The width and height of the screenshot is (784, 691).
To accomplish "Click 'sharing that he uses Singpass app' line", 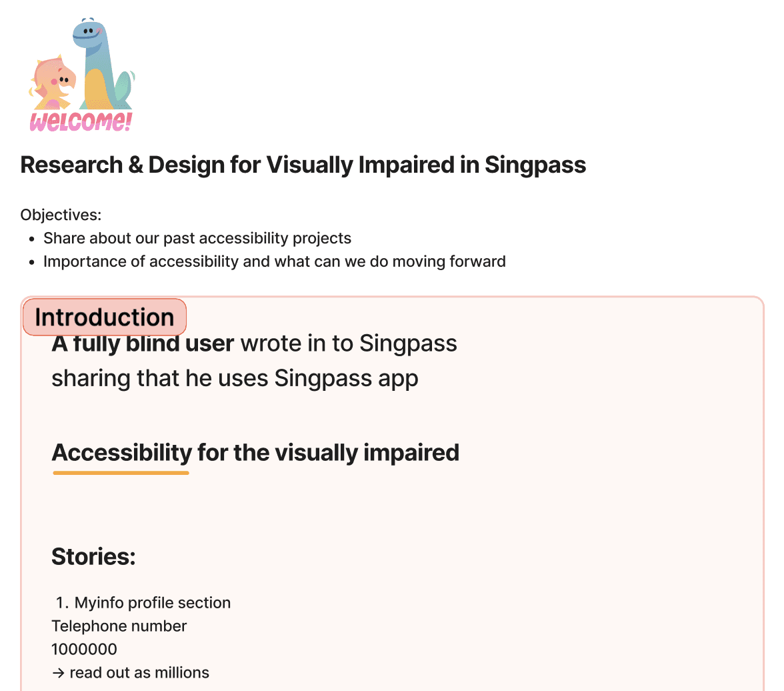I will point(235,379).
